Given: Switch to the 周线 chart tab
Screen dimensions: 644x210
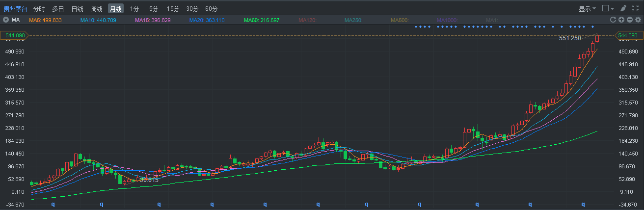Looking at the screenshot, I should (96, 9).
